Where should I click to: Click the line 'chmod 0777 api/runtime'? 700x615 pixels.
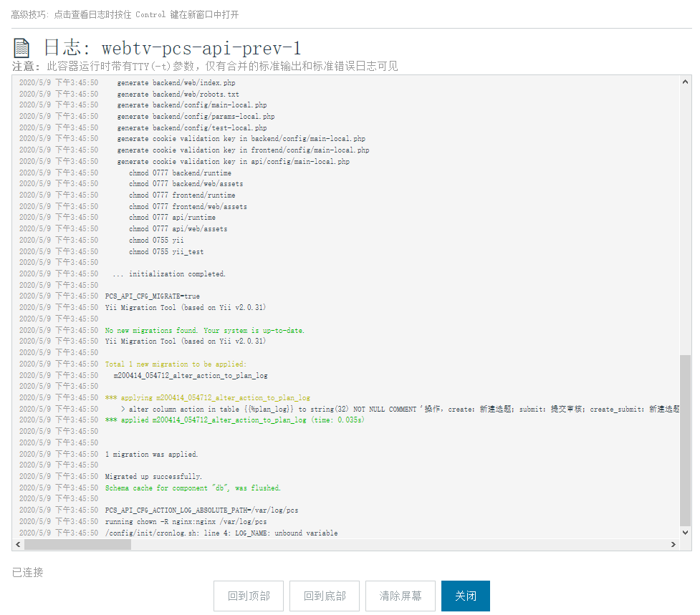click(172, 217)
